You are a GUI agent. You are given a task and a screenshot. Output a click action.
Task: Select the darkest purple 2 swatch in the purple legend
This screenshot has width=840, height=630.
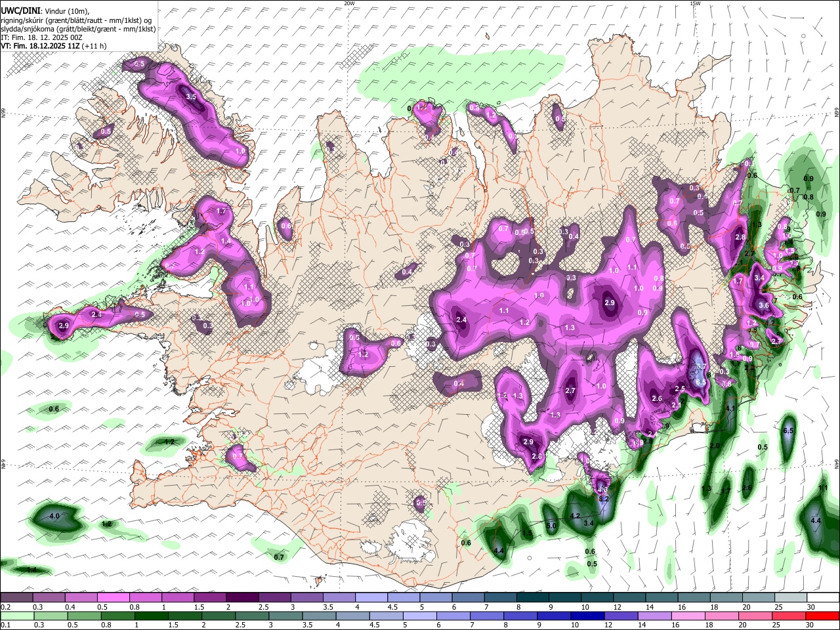241,598
